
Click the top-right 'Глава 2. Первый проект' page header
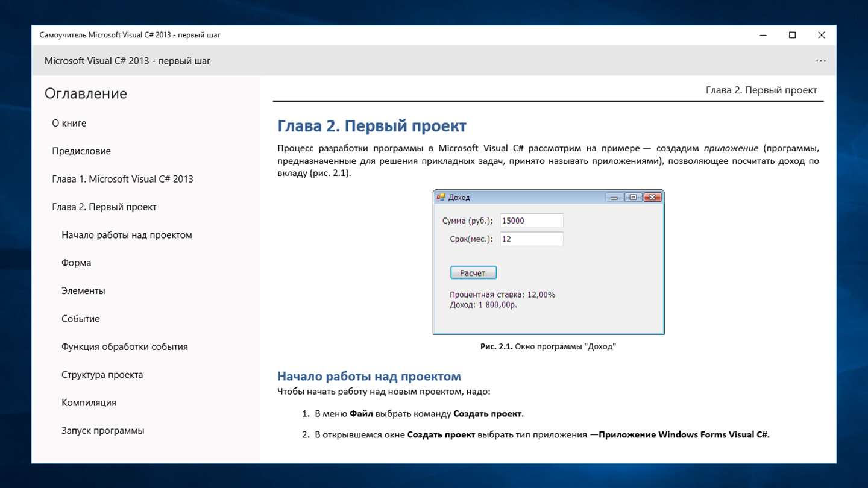point(761,90)
